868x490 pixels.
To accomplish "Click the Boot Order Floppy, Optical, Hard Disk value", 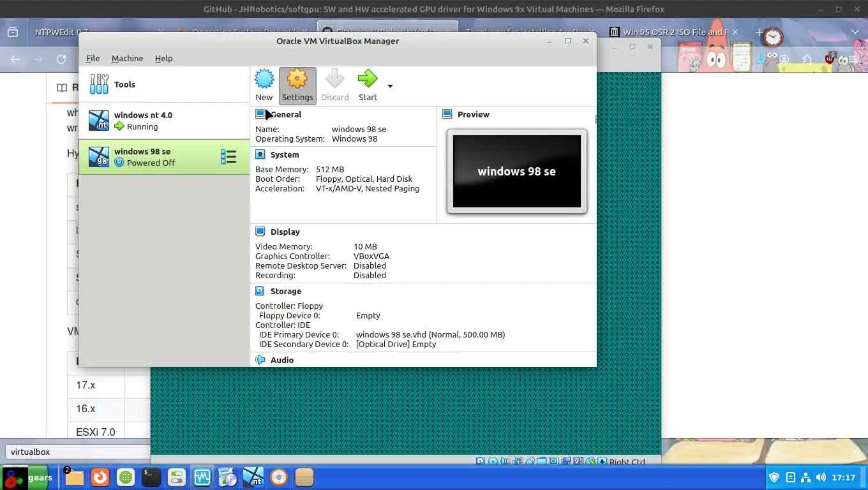I will pyautogui.click(x=364, y=179).
